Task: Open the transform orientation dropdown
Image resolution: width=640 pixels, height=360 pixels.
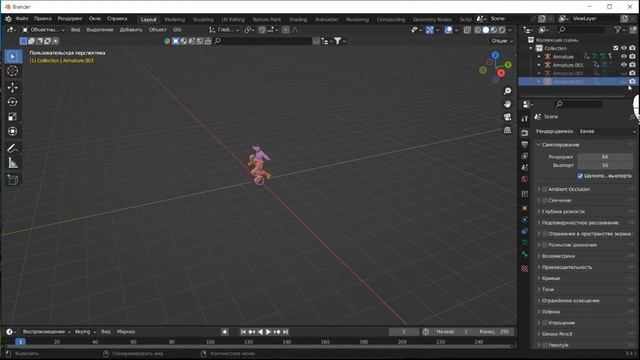Action: tap(224, 30)
